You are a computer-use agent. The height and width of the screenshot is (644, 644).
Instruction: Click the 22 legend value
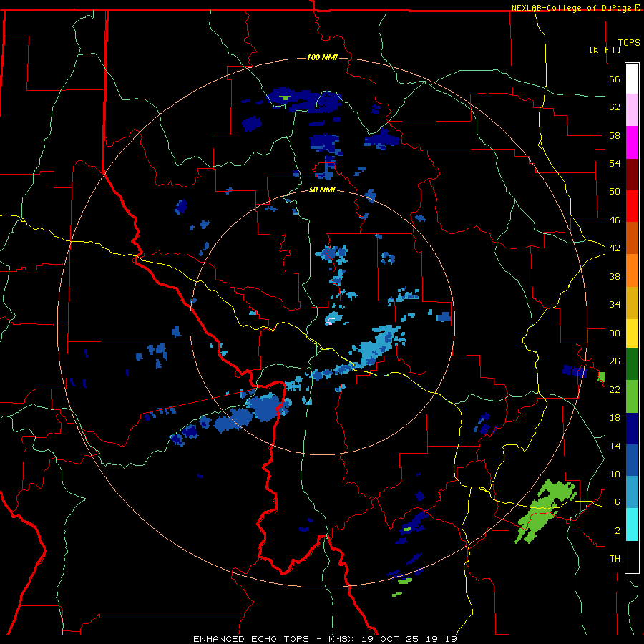(x=615, y=389)
